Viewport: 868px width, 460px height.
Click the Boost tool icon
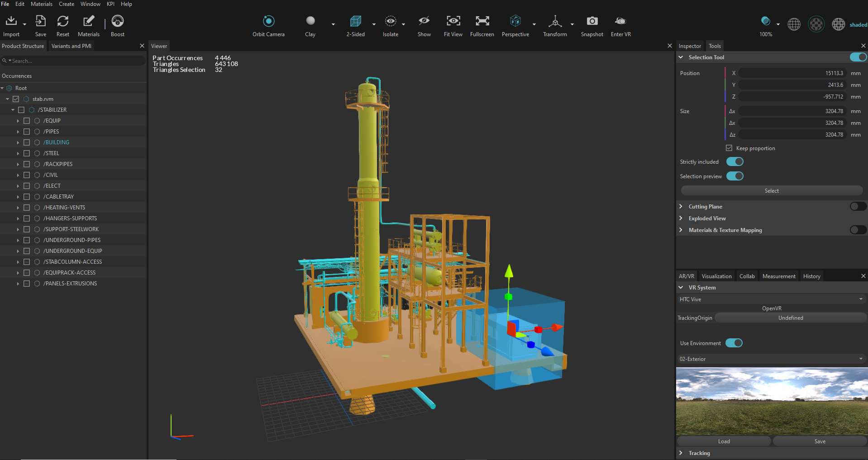(118, 21)
